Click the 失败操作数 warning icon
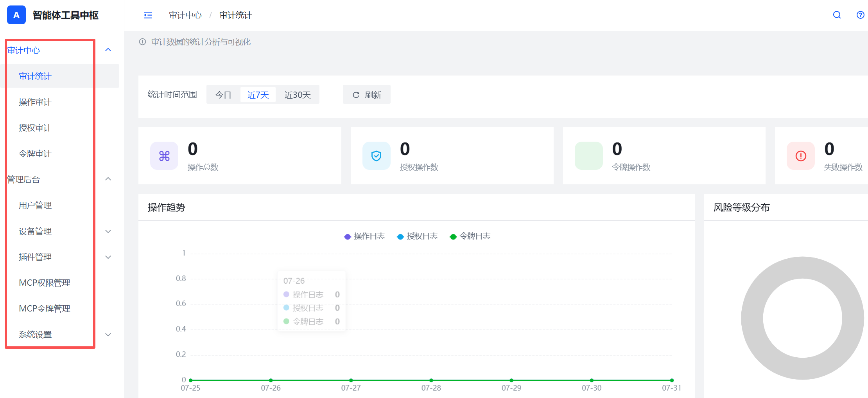The height and width of the screenshot is (398, 868). [801, 156]
